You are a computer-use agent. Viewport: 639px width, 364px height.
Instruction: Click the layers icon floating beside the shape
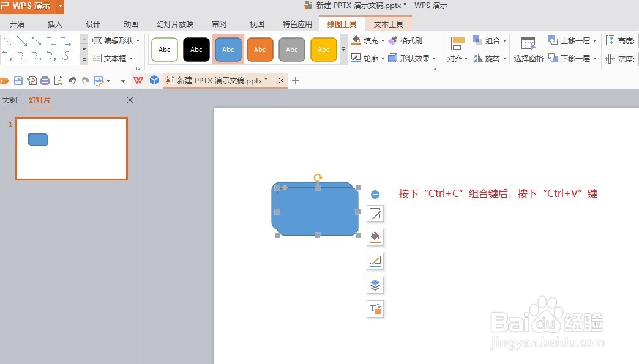(375, 285)
